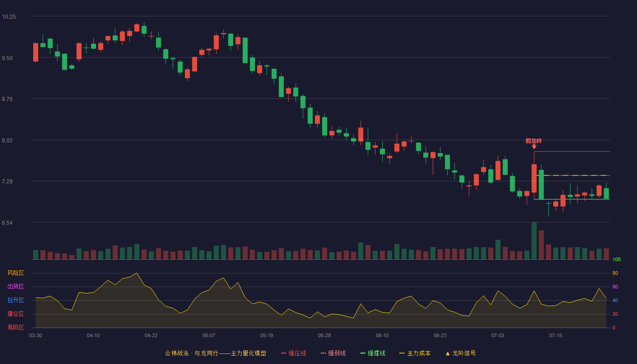637x364 pixels.
Task: Click the 低吸区 zone label
Action: tap(15, 327)
